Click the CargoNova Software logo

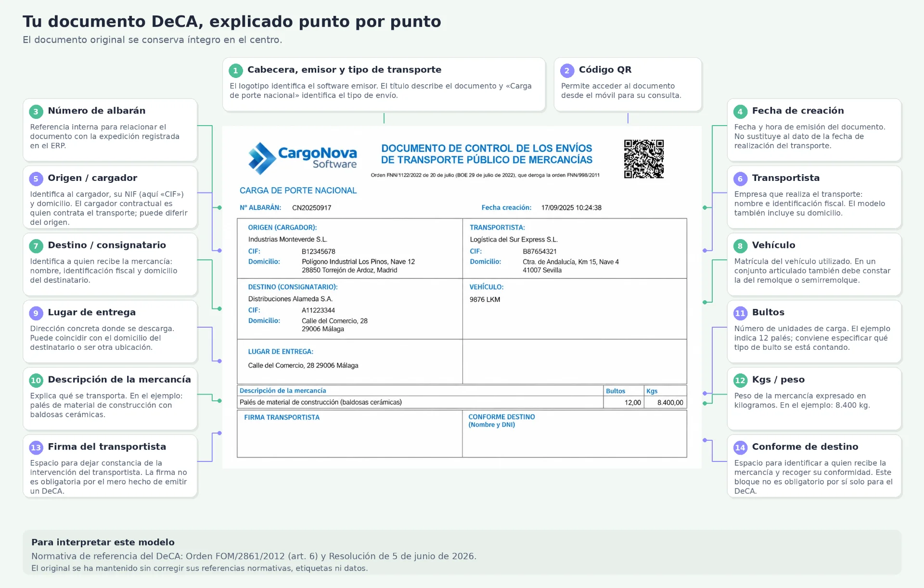click(x=303, y=158)
